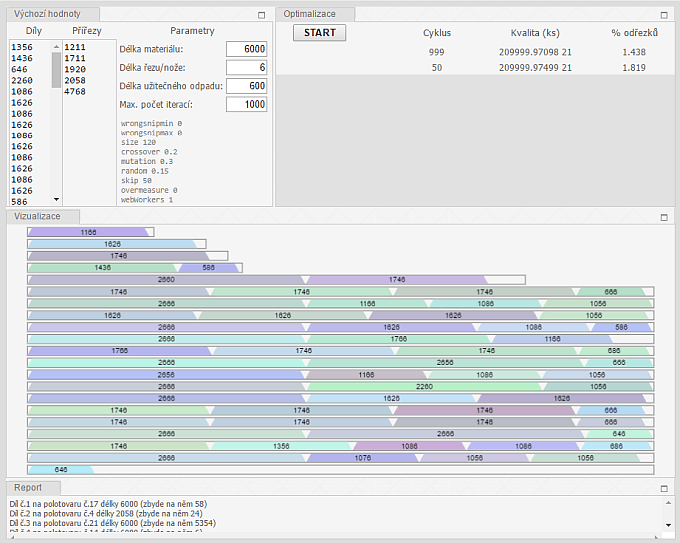Focus the Max. počet iterací field

coord(246,105)
